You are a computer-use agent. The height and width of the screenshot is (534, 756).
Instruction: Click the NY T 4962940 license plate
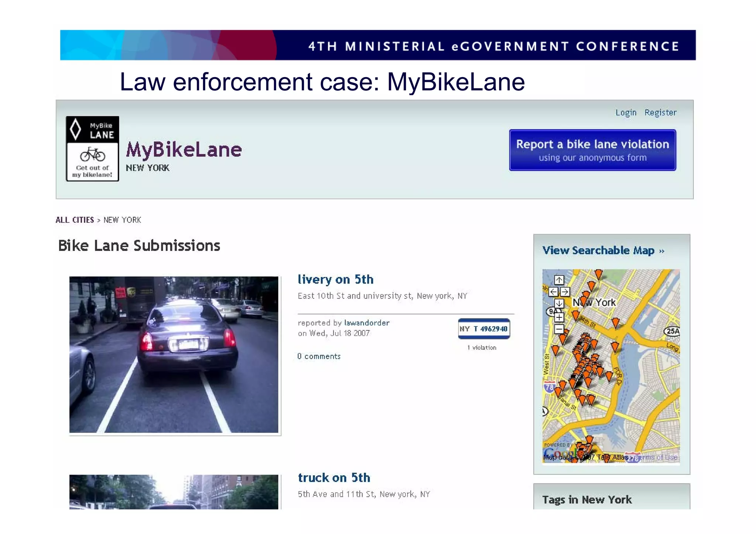(484, 329)
